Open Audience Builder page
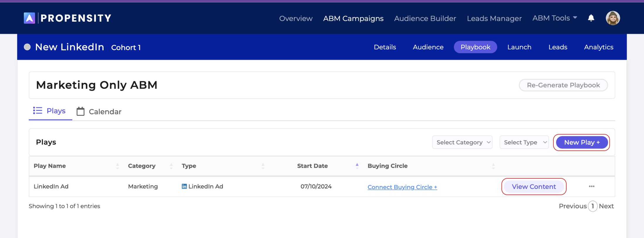 click(x=425, y=19)
